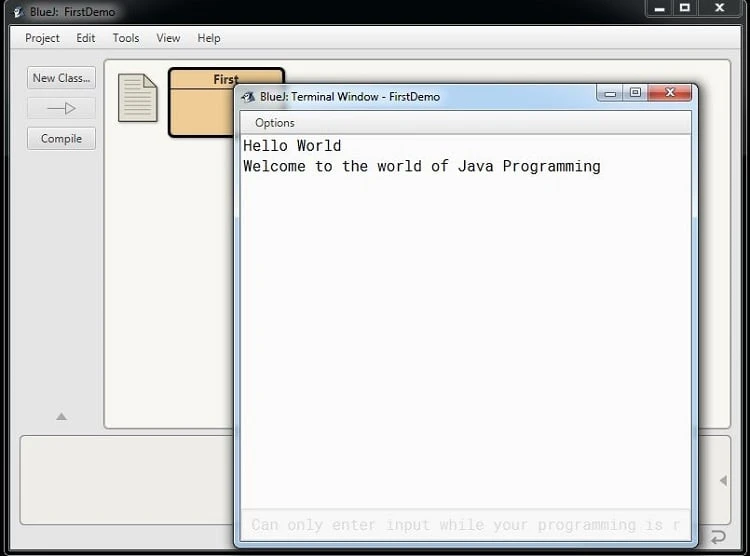Image resolution: width=750 pixels, height=556 pixels.
Task: Open the View menu
Action: click(x=168, y=38)
